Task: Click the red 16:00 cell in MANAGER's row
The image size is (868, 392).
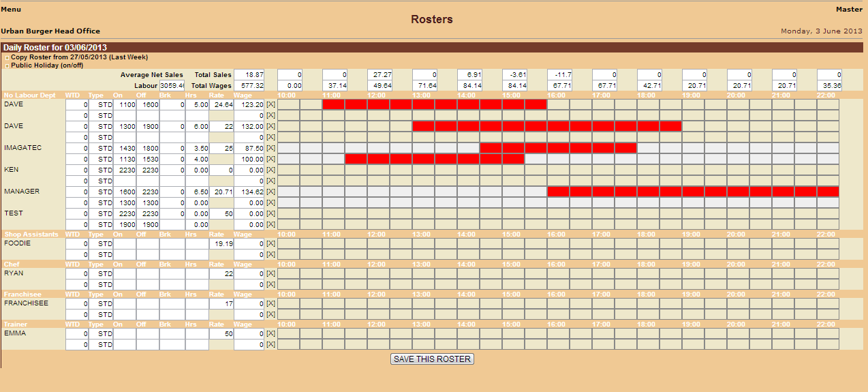Action: (558, 192)
